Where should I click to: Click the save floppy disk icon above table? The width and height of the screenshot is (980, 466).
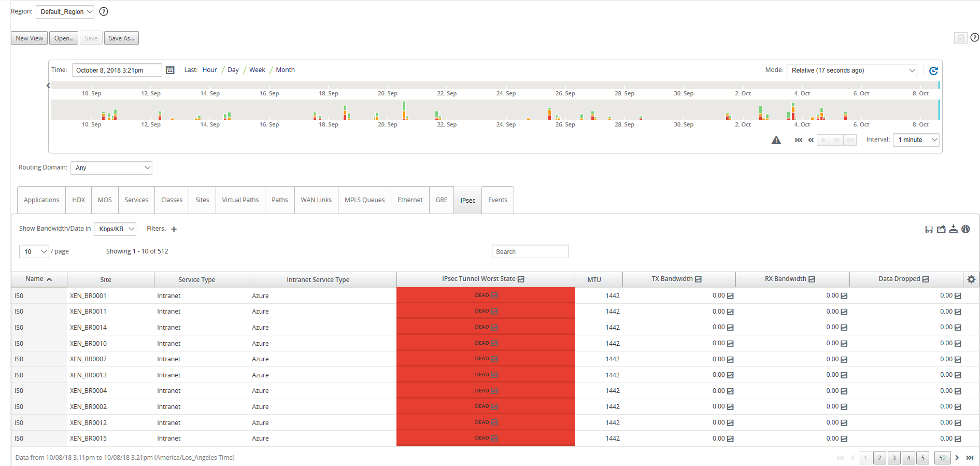point(929,229)
